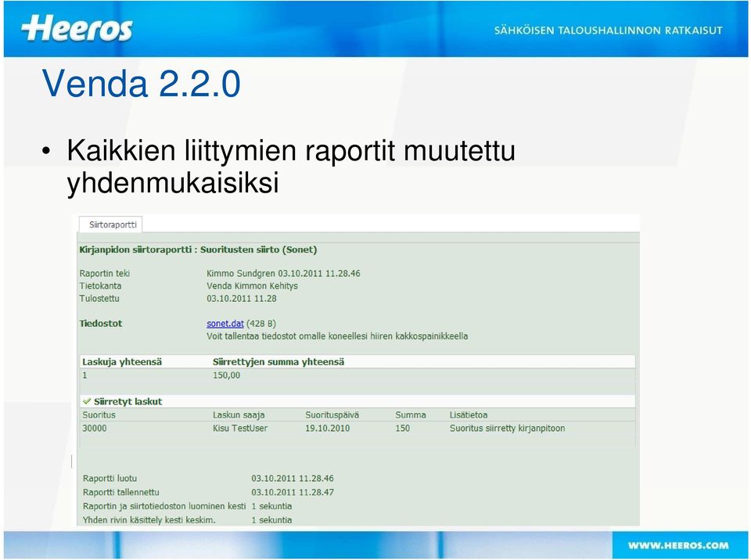
Task: Click the green checkmark beside Siirretyt laskut
Action: coord(87,401)
